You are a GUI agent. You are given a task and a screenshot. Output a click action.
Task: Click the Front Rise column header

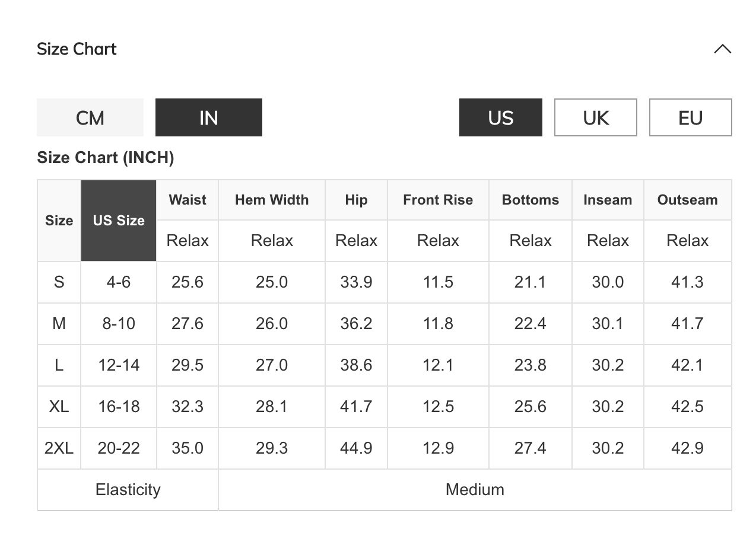click(438, 200)
